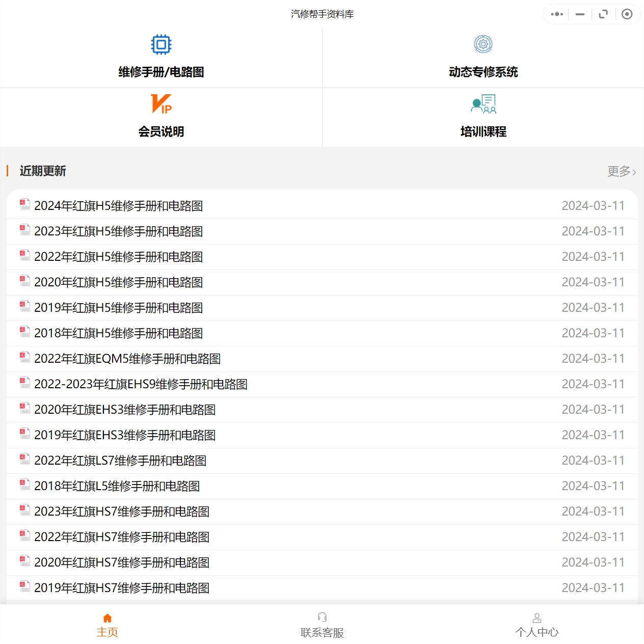Viewport: 644px width, 644px height.
Task: Open the 个人中心 person icon
Action: pyautogui.click(x=537, y=618)
